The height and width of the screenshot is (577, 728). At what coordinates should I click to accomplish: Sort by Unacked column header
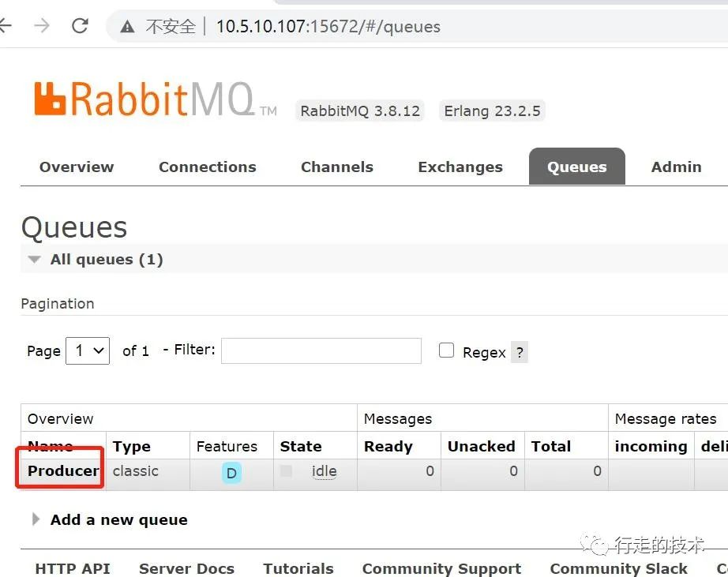[x=482, y=446]
